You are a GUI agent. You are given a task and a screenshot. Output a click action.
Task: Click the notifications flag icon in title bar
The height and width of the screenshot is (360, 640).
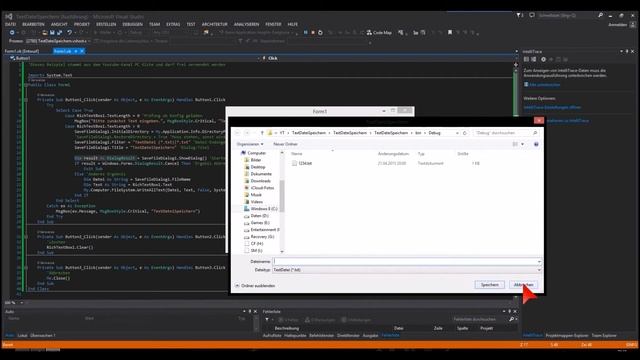pos(520,15)
